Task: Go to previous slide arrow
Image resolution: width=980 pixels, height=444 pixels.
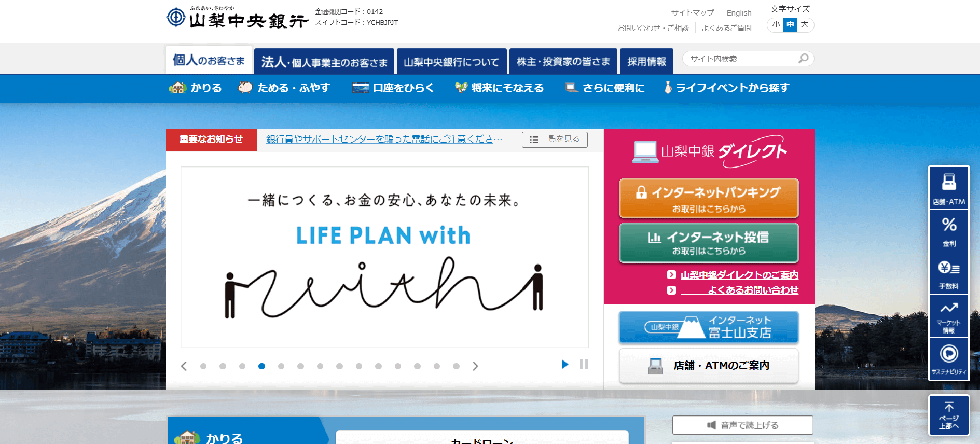Action: (x=184, y=366)
